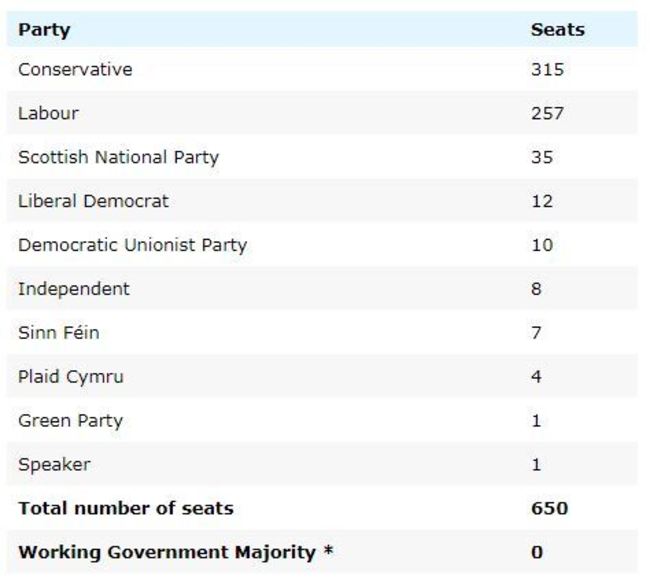This screenshot has width=650, height=583.
Task: Select the Independent row label
Action: pos(74,289)
